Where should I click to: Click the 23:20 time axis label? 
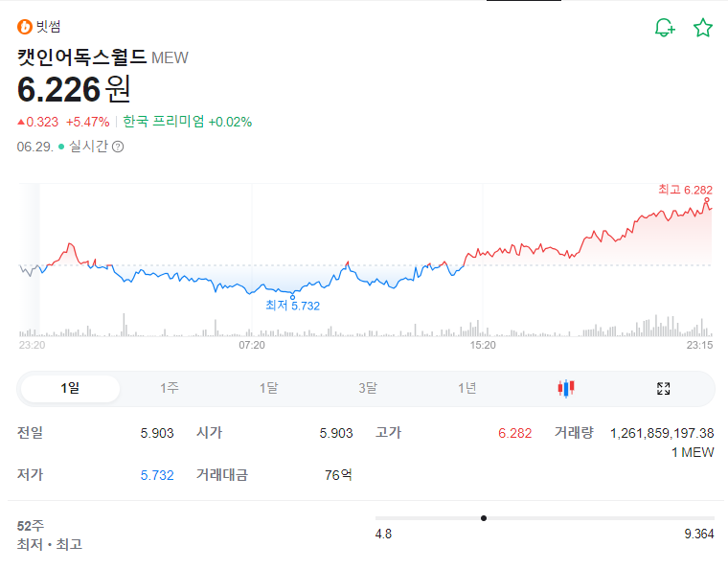tap(32, 345)
